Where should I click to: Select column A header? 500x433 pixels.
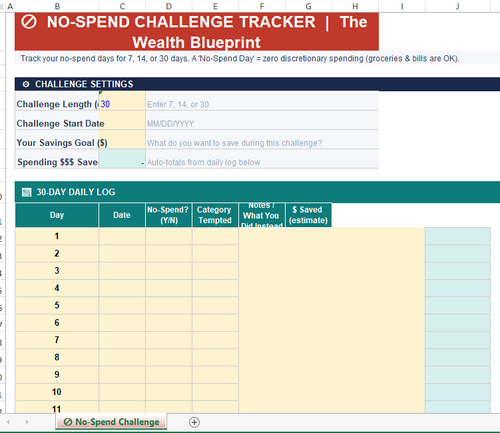pyautogui.click(x=10, y=6)
